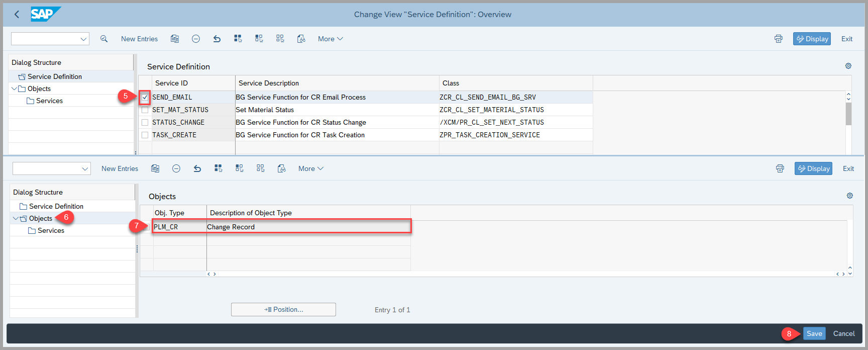Open the More menu in lower toolbar
This screenshot has height=350, width=868.
pos(310,168)
